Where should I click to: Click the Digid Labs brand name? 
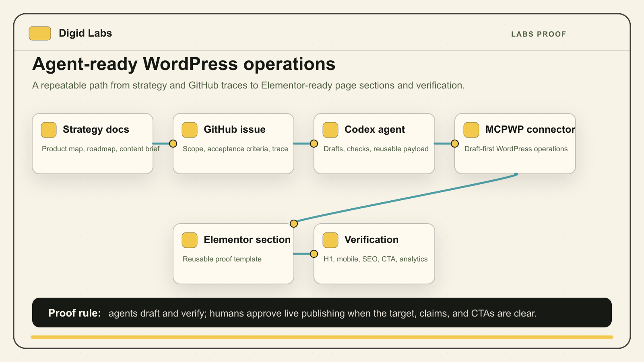(x=85, y=33)
